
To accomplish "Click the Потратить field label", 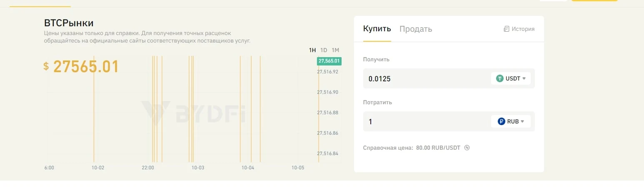I will click(x=377, y=102).
